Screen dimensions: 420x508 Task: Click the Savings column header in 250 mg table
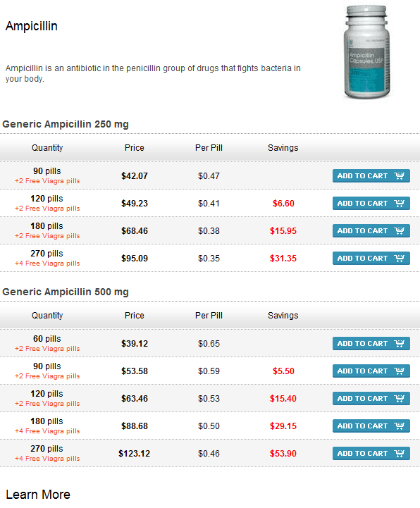pos(283,148)
